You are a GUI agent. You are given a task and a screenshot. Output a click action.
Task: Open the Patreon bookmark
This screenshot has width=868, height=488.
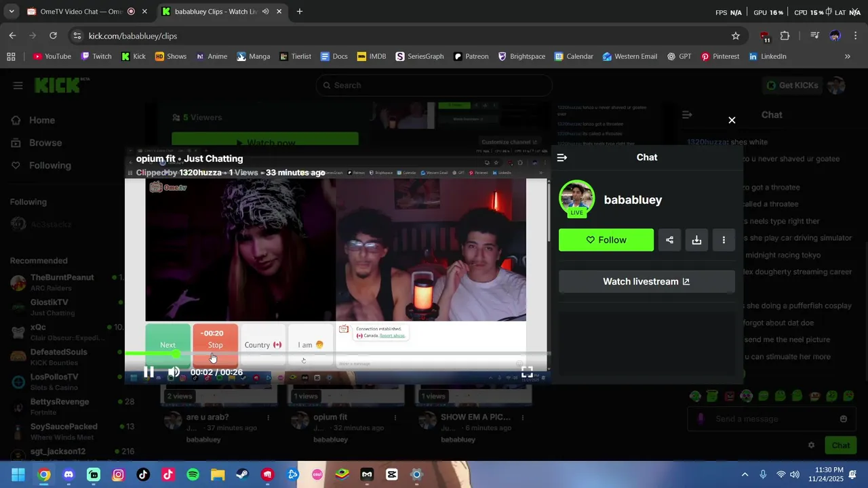471,57
